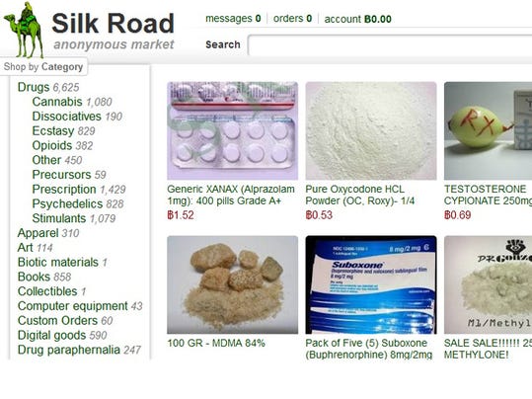Click the RX-marked lemon thumbnail
The height and width of the screenshot is (399, 532).
click(x=488, y=130)
